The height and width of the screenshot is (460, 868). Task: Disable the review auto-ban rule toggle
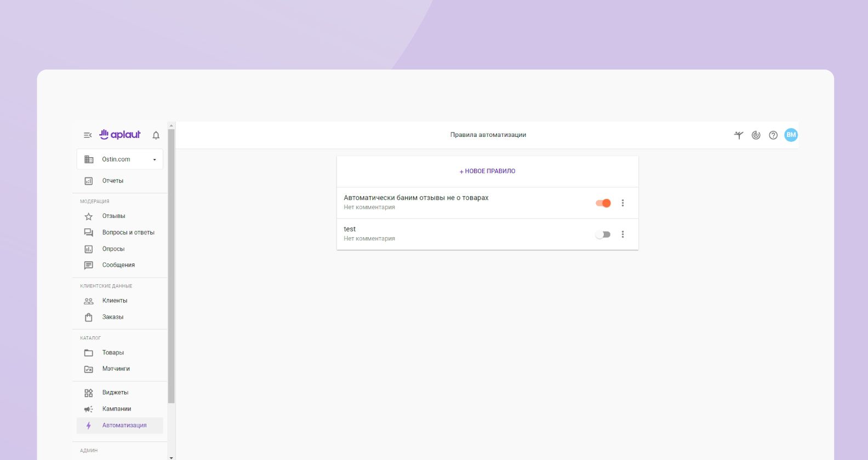(x=603, y=203)
